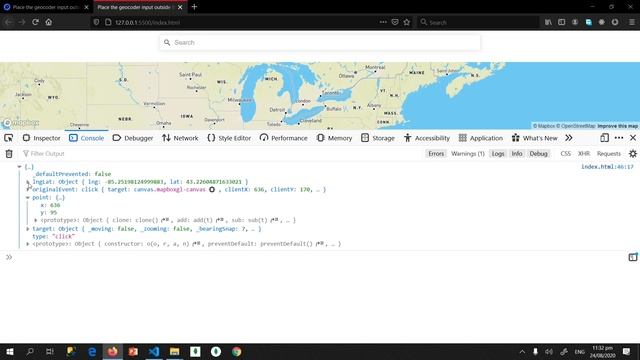Click 'Improve this map' link
Viewport: 640px width, 360px height.
coord(617,126)
